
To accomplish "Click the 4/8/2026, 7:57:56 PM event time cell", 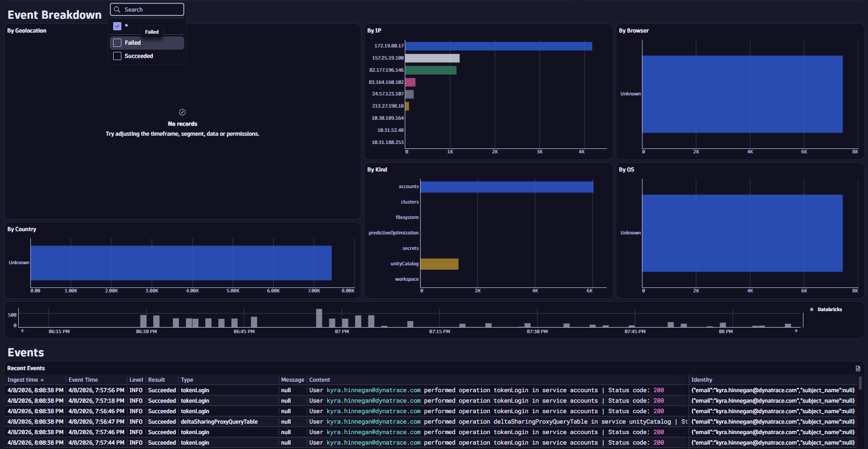I will coord(96,391).
